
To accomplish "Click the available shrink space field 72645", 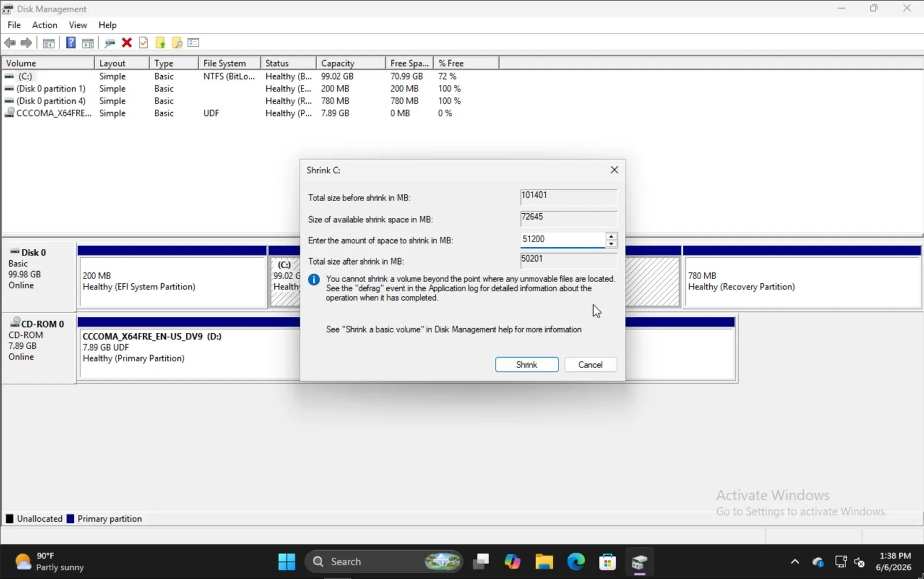I will (568, 218).
